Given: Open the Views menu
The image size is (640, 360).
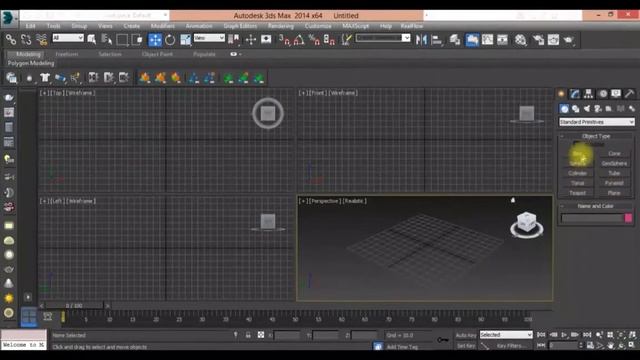Looking at the screenshot, I should (x=105, y=26).
